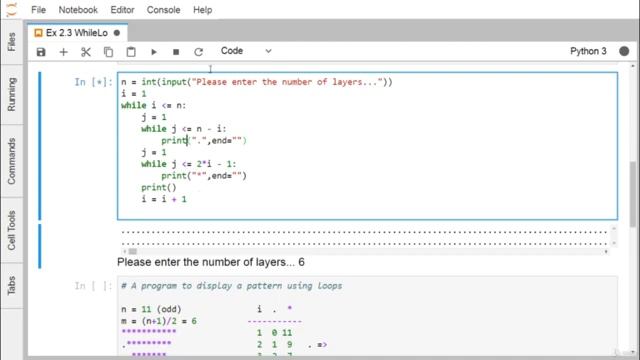640x360 pixels.
Task: Save the notebook with the floppy disk icon
Action: point(41,52)
